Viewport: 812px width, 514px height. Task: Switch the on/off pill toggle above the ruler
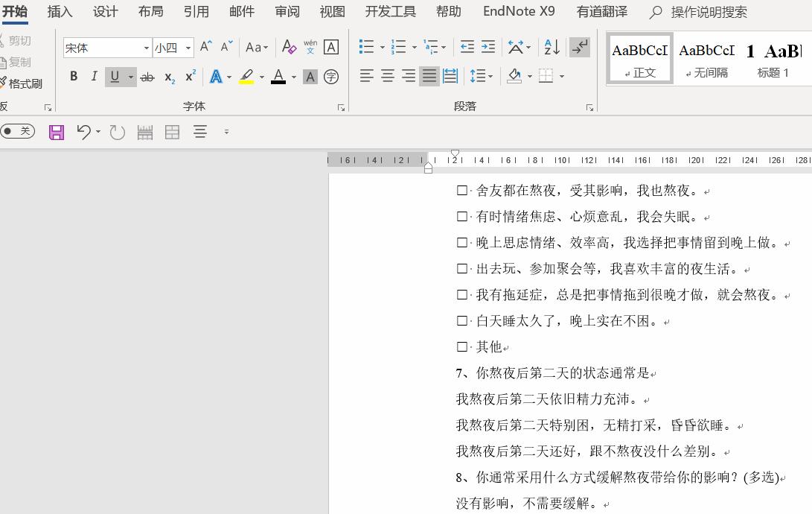(x=16, y=132)
